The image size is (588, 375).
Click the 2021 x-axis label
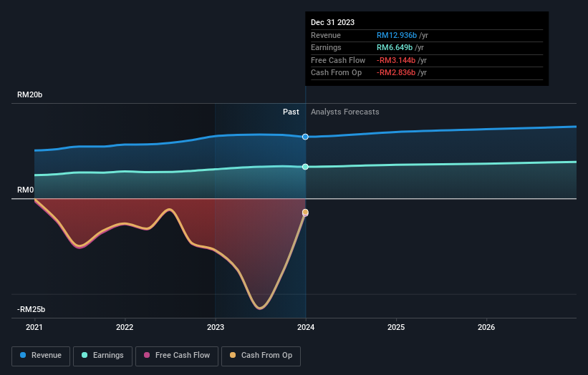34,328
